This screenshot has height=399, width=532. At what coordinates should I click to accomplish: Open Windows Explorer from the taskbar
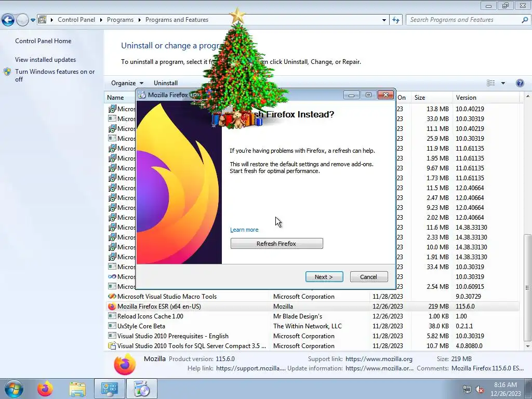tap(77, 389)
